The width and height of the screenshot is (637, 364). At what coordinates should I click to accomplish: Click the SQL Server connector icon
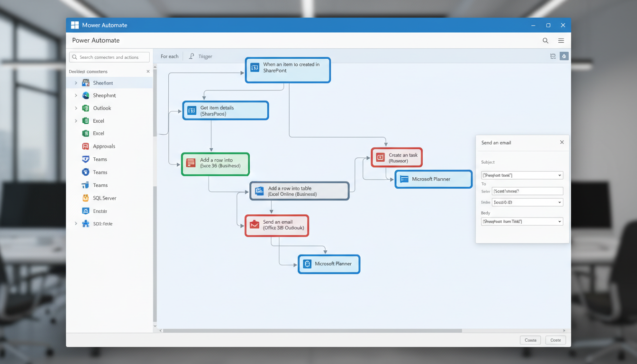tap(87, 198)
